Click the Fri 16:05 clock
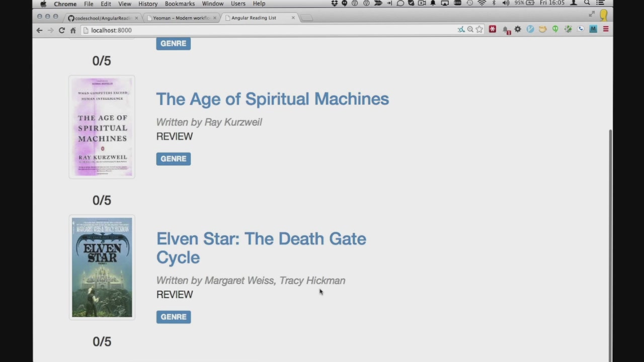 pos(552,4)
